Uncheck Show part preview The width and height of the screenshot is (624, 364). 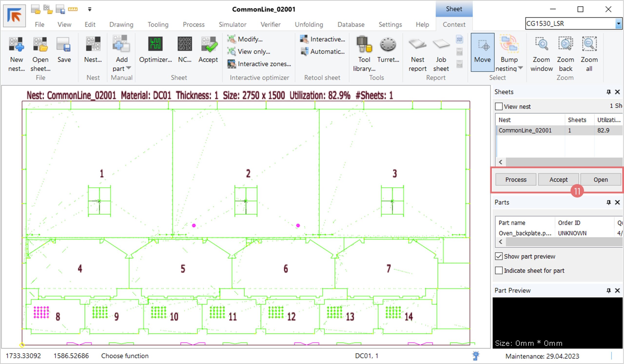click(x=499, y=256)
